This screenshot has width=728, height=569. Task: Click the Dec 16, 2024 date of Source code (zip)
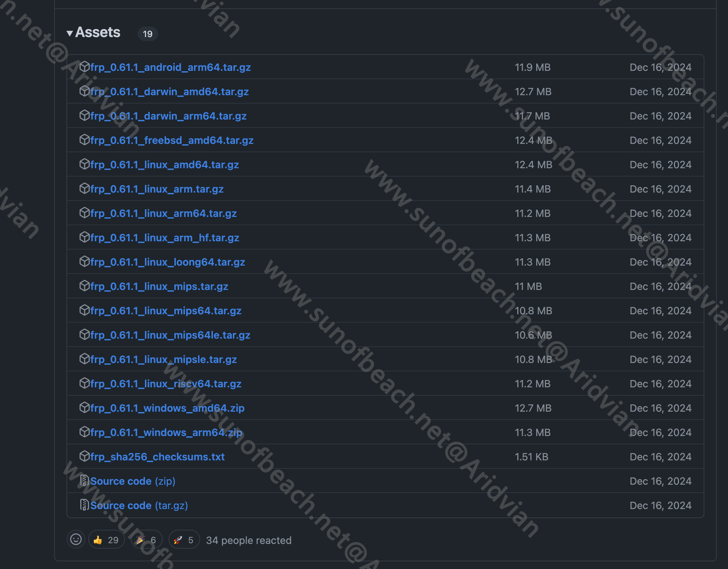tap(660, 481)
